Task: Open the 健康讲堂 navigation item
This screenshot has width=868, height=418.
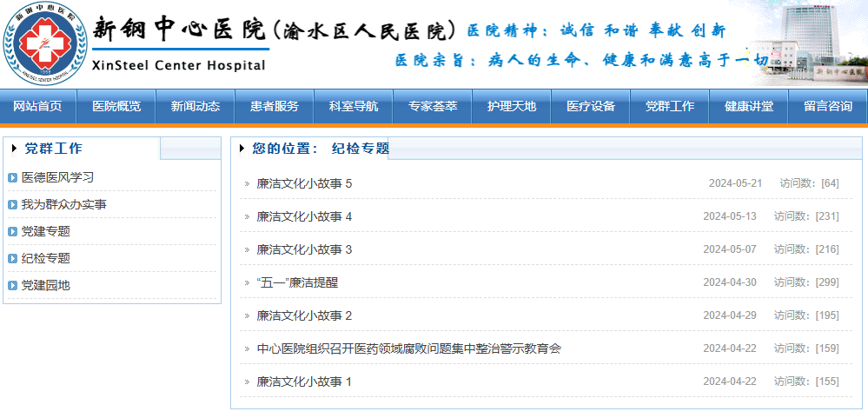Action: click(749, 106)
